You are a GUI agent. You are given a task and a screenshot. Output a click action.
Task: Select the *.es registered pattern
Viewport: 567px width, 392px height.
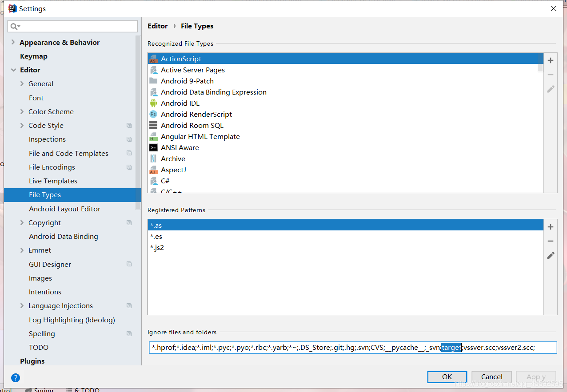coord(345,236)
